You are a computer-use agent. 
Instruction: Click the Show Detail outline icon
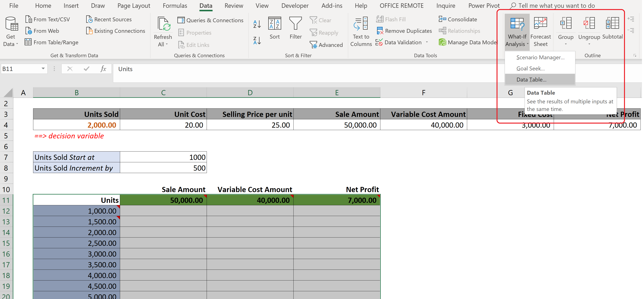coord(631,19)
